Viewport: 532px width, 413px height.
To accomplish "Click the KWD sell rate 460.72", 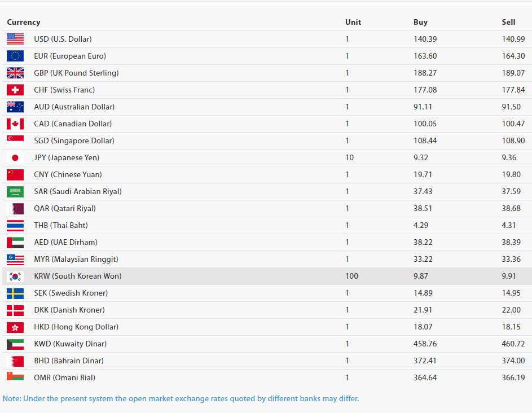I will tap(513, 344).
